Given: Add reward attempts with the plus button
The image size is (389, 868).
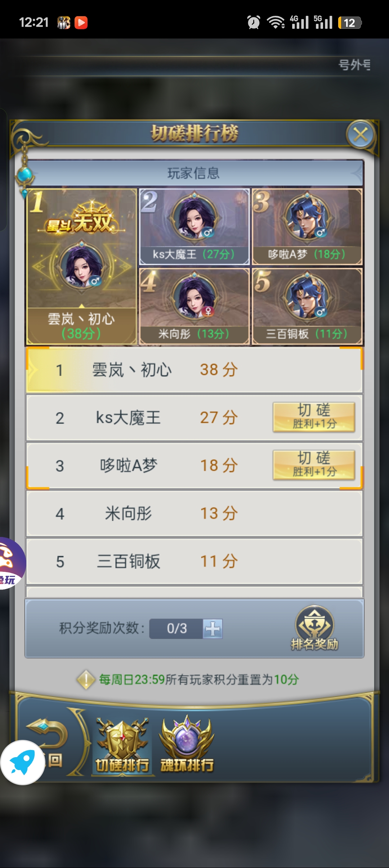Looking at the screenshot, I should click(x=213, y=629).
